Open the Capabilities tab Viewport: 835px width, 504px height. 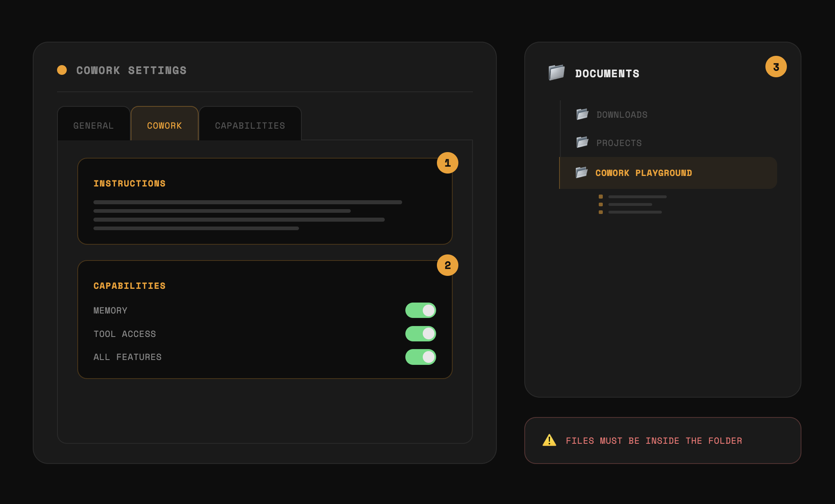point(250,125)
